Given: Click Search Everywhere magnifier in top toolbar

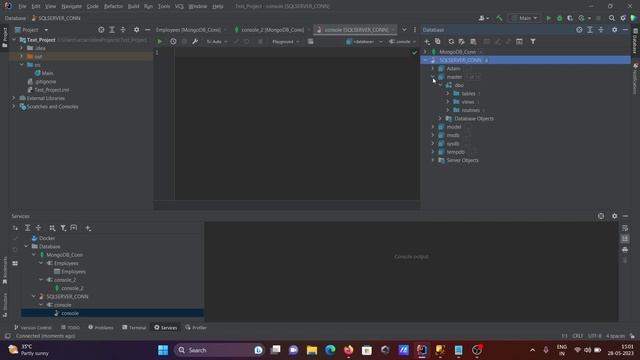Looking at the screenshot, I should 611,18.
